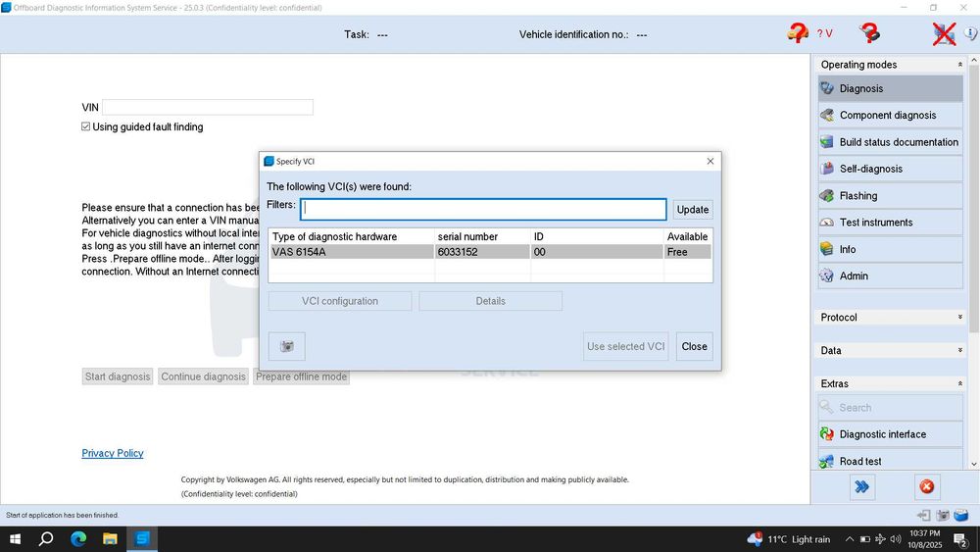Open the Diagnostic interface tool
This screenshot has height=552, width=980.
[x=890, y=433]
